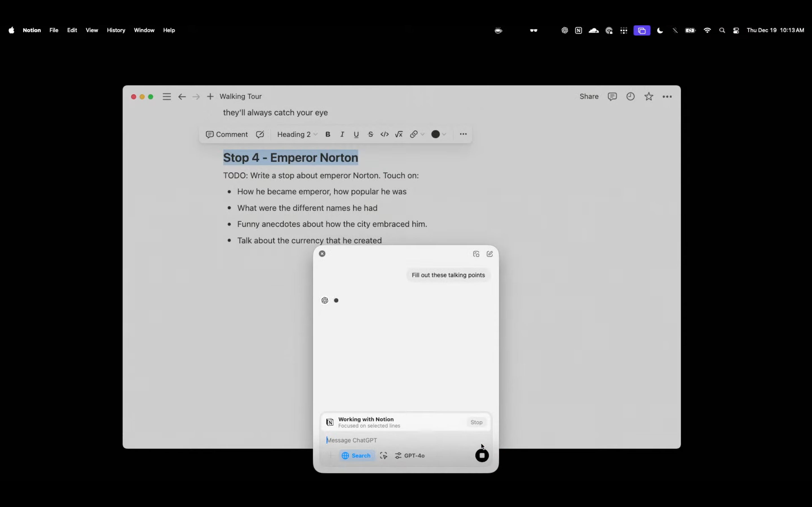Mark selection as inline code

coord(385,134)
